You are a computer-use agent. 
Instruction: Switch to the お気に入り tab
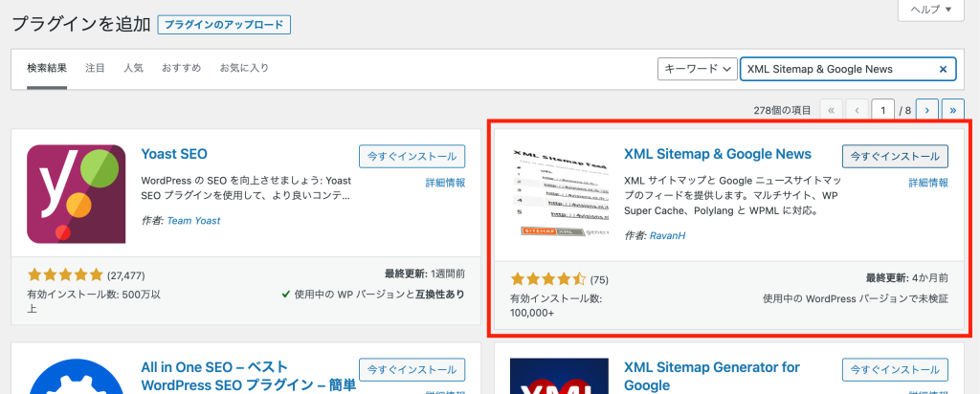[x=244, y=68]
